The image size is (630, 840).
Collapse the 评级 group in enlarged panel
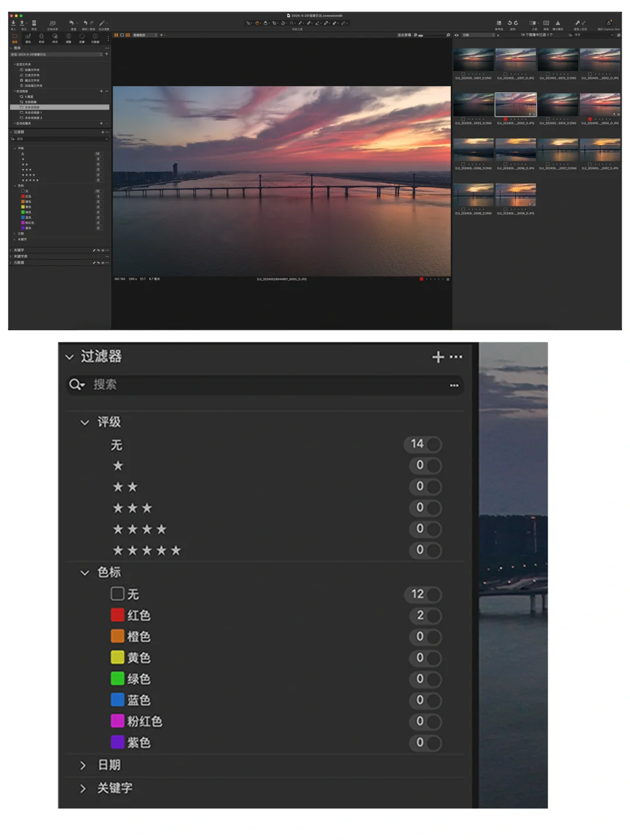[x=85, y=422]
